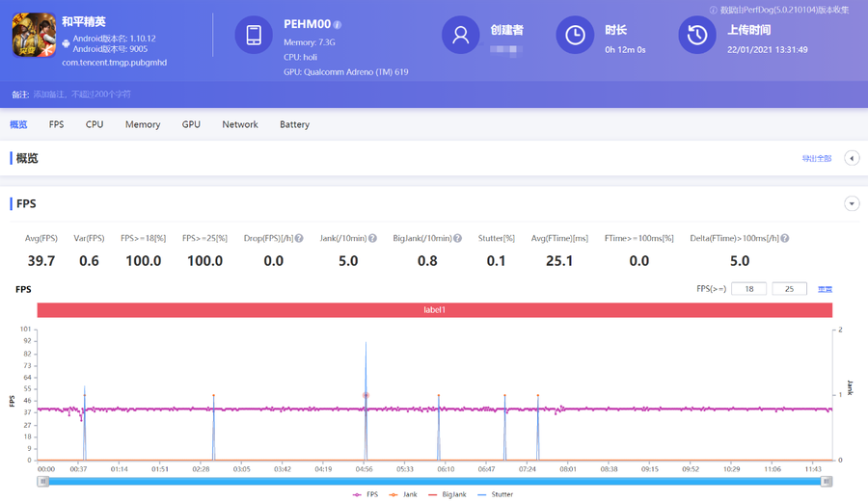The height and width of the screenshot is (502, 868).
Task: Open the Battery tab
Action: click(x=294, y=124)
